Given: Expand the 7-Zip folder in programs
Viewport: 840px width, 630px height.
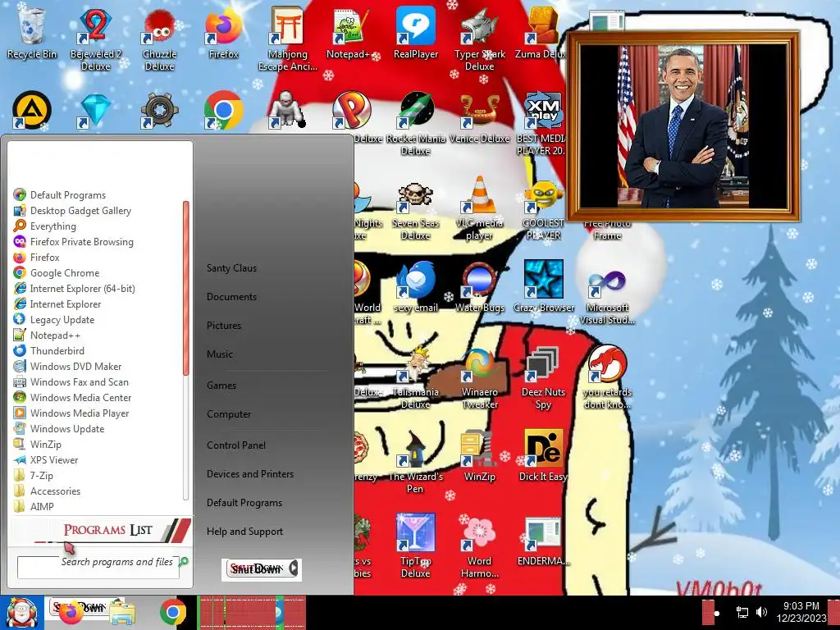Looking at the screenshot, I should point(41,475).
